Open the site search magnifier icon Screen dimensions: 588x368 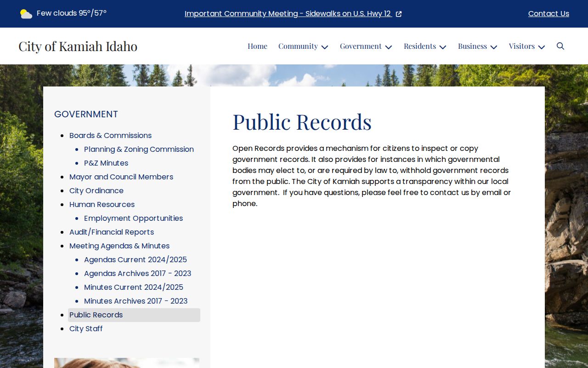[560, 46]
